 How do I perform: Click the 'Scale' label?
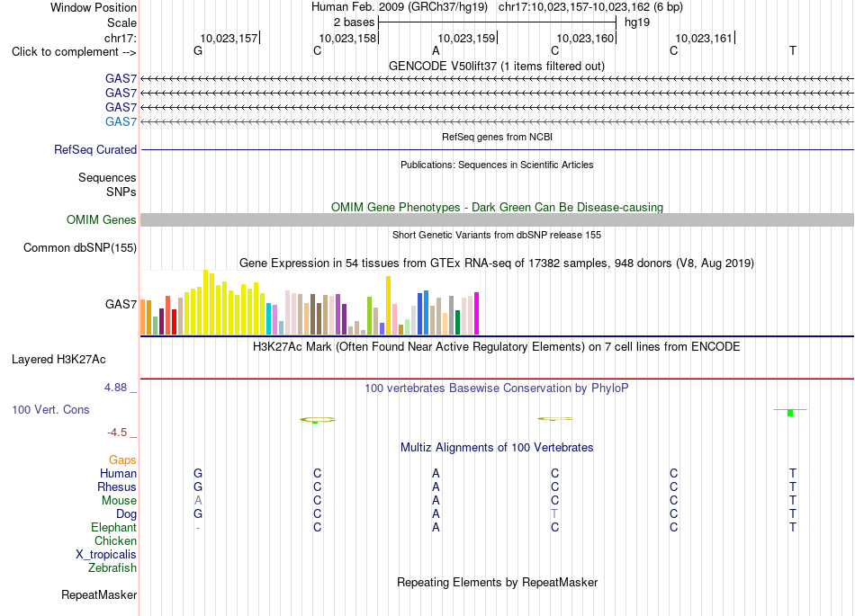click(x=121, y=22)
